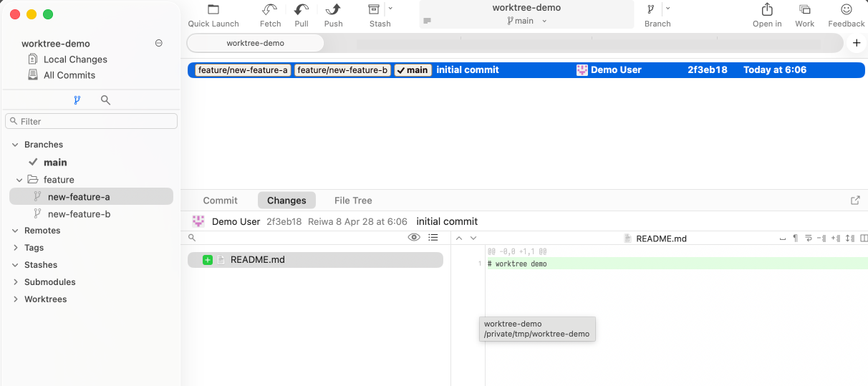The height and width of the screenshot is (386, 868).
Task: Click the green added status icon on README.md
Action: pyautogui.click(x=208, y=260)
